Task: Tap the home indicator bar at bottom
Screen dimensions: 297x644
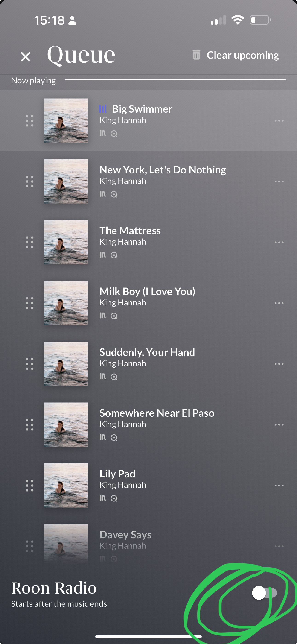Action: (x=148, y=636)
